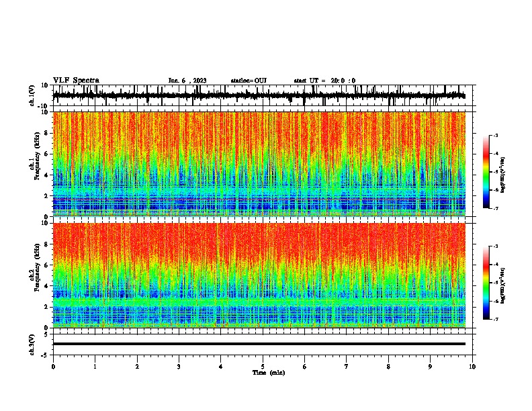Click the "6" kHz tick on ch.2 spectrogram axis
532x411 pixels.
coord(47,265)
